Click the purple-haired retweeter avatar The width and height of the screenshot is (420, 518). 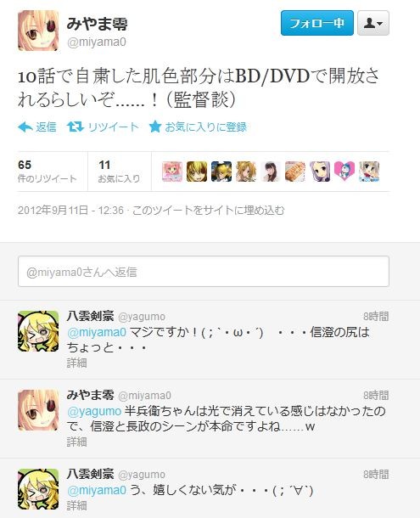pos(320,172)
